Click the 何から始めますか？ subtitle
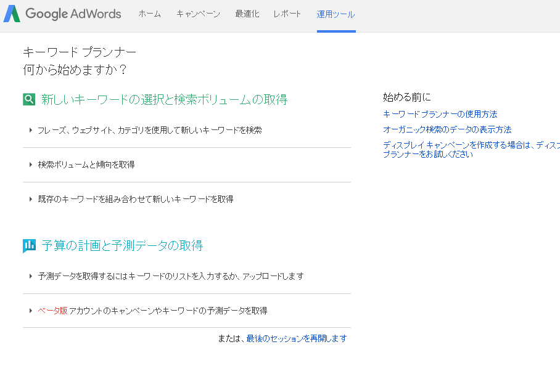The height and width of the screenshot is (392, 560). tap(75, 70)
